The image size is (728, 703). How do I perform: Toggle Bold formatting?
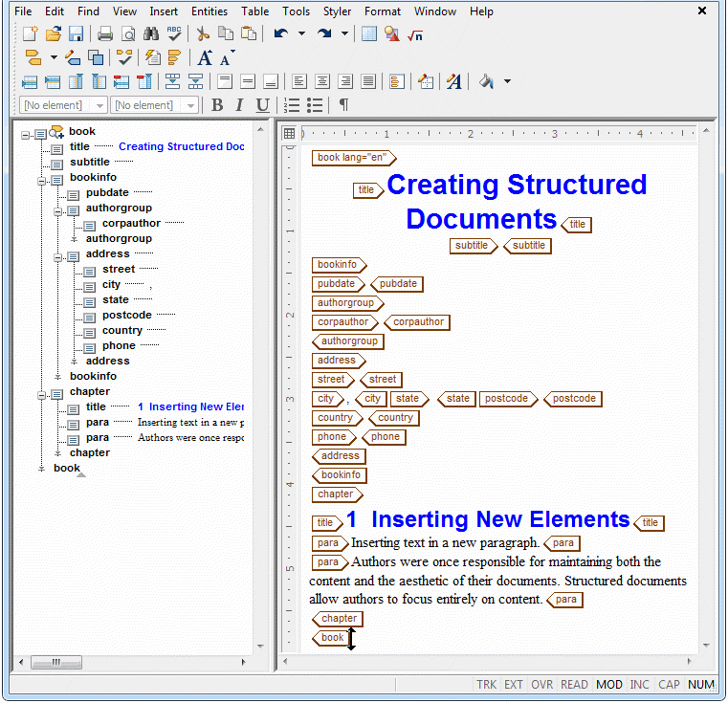(x=217, y=105)
